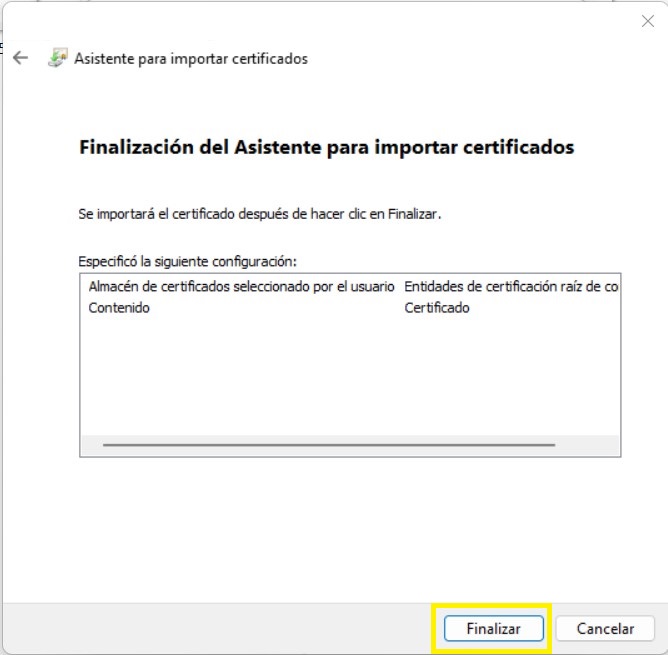Click 'Entidades de certificación raíz de co' value
Viewport: 668px width, 655px height.
tap(511, 286)
